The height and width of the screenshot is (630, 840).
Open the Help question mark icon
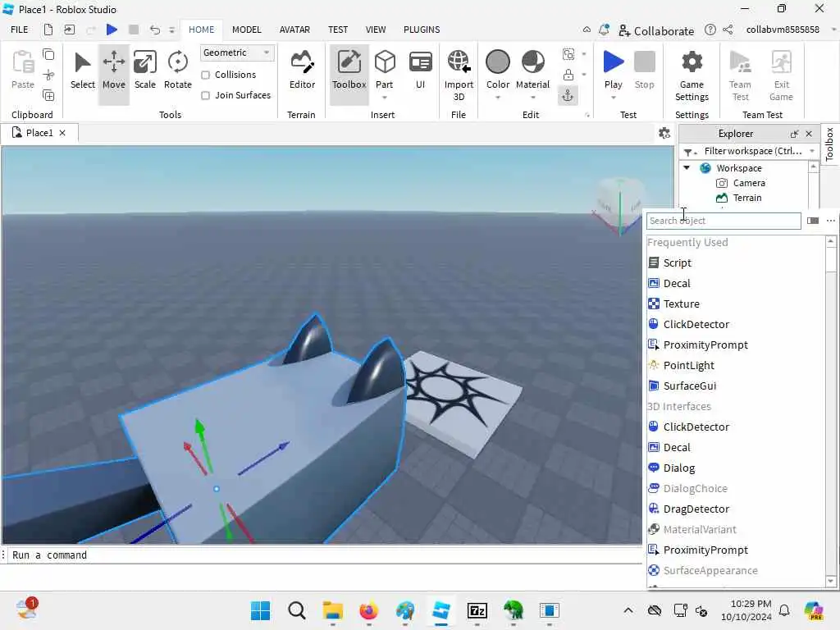click(710, 30)
